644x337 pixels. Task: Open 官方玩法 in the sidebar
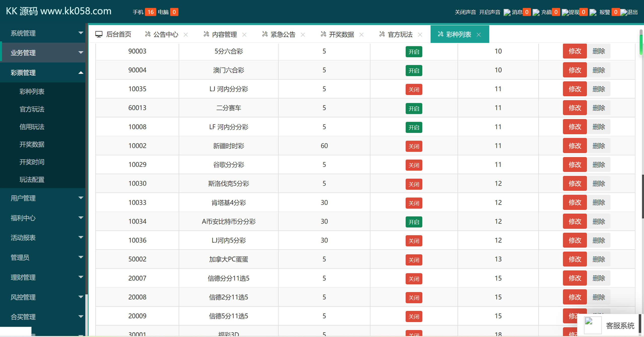(x=32, y=109)
